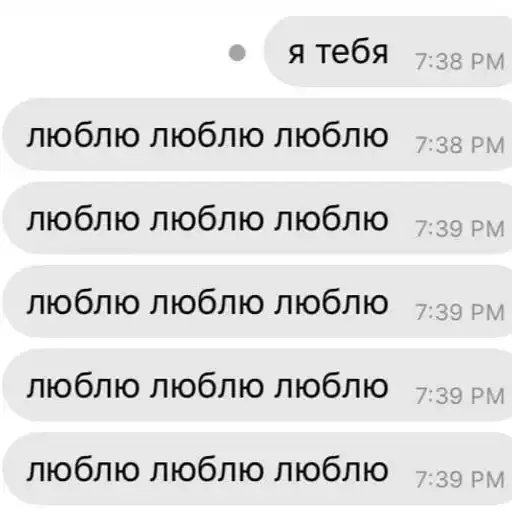Image resolution: width=512 pixels, height=512 pixels.
Task: Select the second 7:39 PM 'люблю' message bubble
Action: pyautogui.click(x=257, y=302)
